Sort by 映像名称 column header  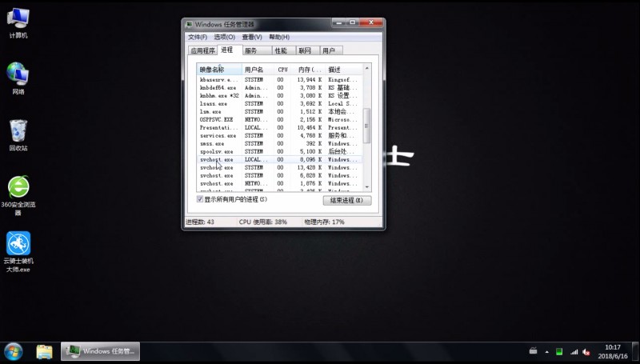[x=219, y=70]
